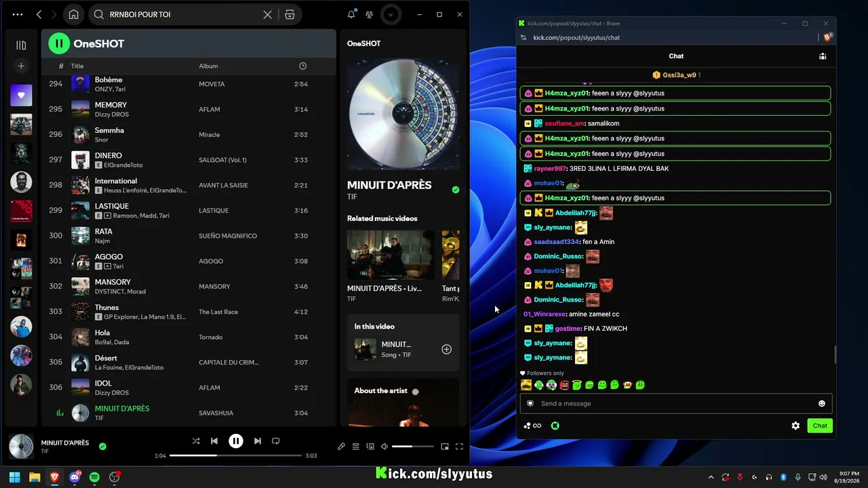Image resolution: width=868 pixels, height=488 pixels.
Task: Open Browse next to the search bar
Action: tap(290, 14)
